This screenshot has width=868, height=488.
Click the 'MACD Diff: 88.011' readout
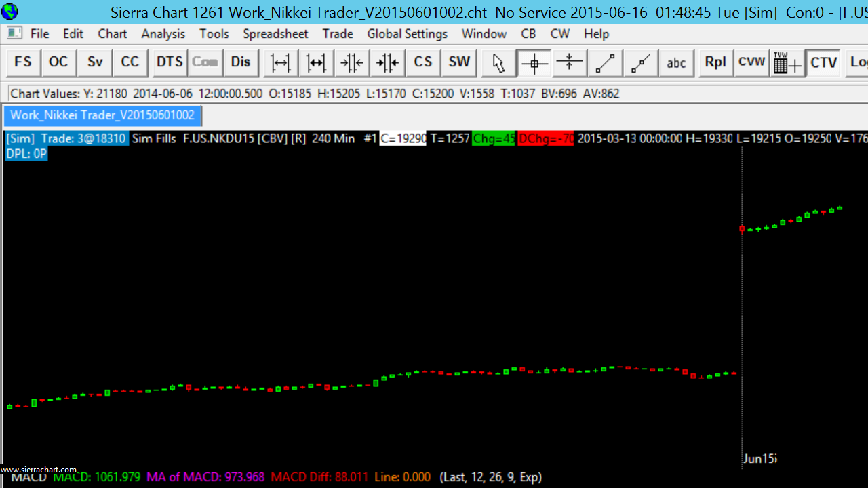click(x=319, y=477)
